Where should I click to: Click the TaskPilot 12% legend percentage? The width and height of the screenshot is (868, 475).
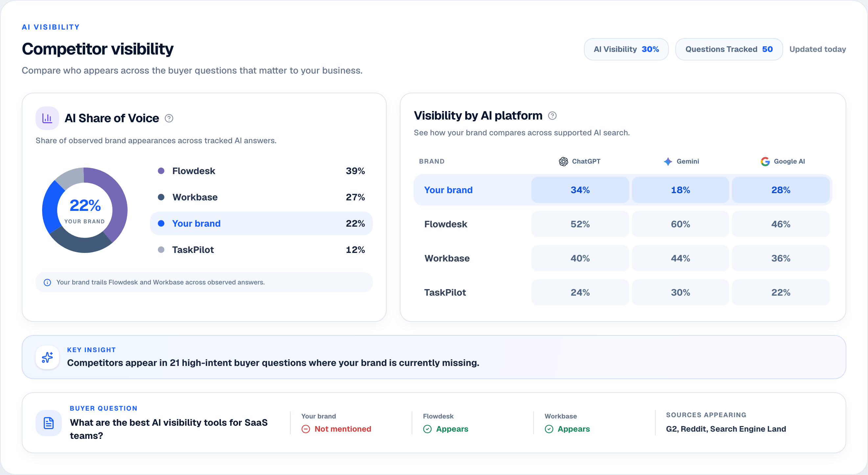(x=355, y=250)
